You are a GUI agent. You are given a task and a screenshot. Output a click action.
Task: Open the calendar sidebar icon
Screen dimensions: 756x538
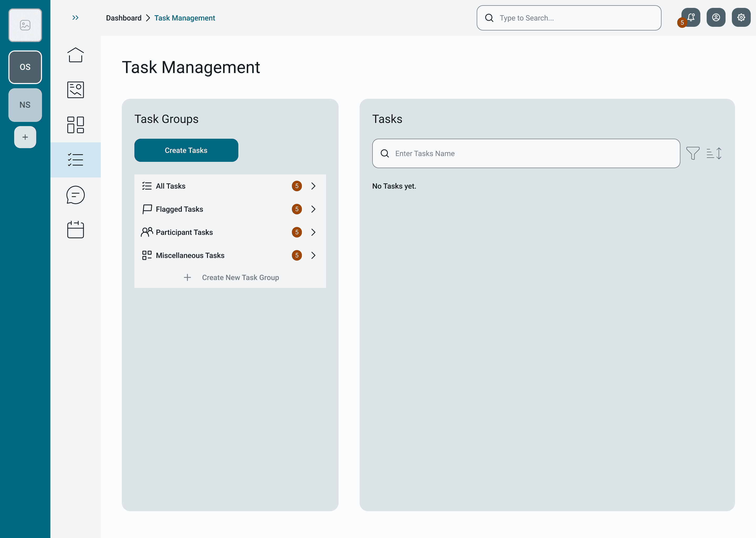pyautogui.click(x=75, y=230)
